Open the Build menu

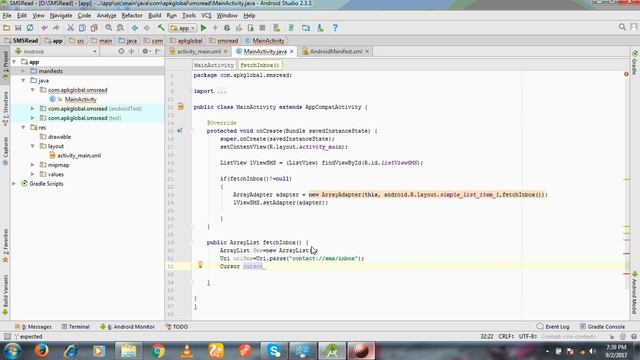point(154,16)
